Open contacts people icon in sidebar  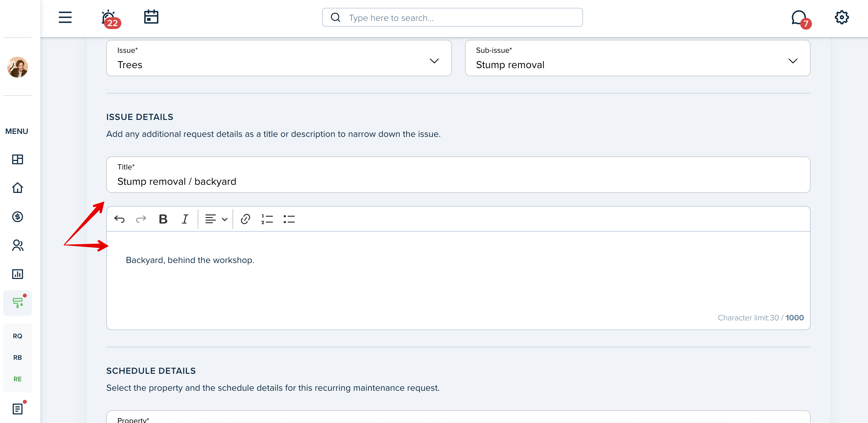click(x=18, y=245)
